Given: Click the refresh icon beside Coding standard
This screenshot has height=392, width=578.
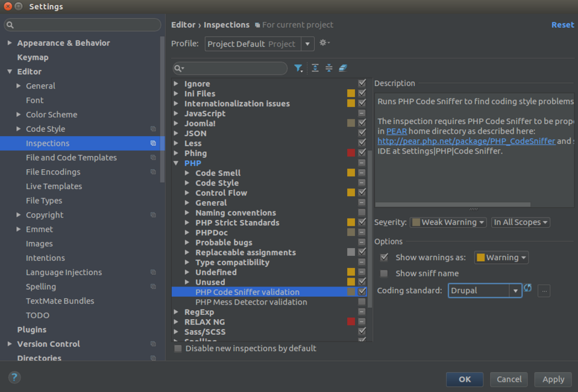Looking at the screenshot, I should 528,290.
